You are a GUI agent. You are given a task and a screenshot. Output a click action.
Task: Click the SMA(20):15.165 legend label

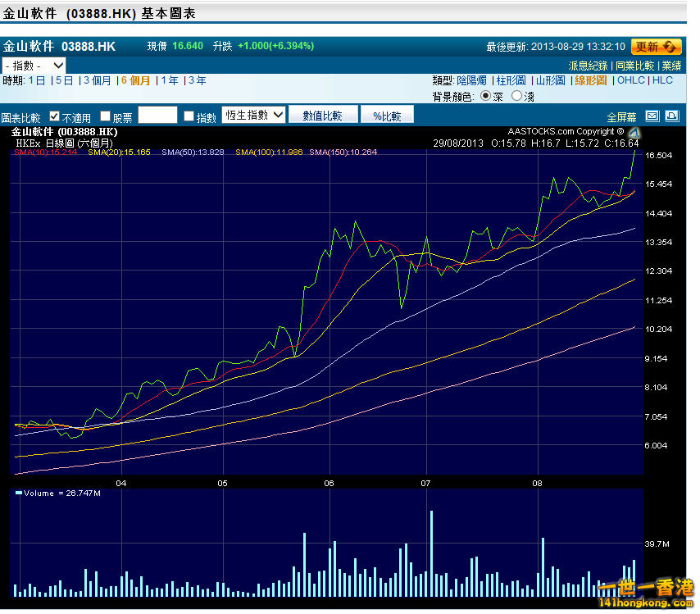coord(119,152)
